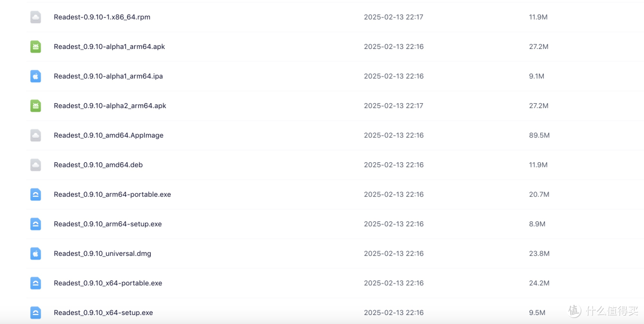Viewport: 644px width, 324px height.
Task: Download Readest_0.9.10_universal.dmg for macOS
Action: tap(103, 254)
